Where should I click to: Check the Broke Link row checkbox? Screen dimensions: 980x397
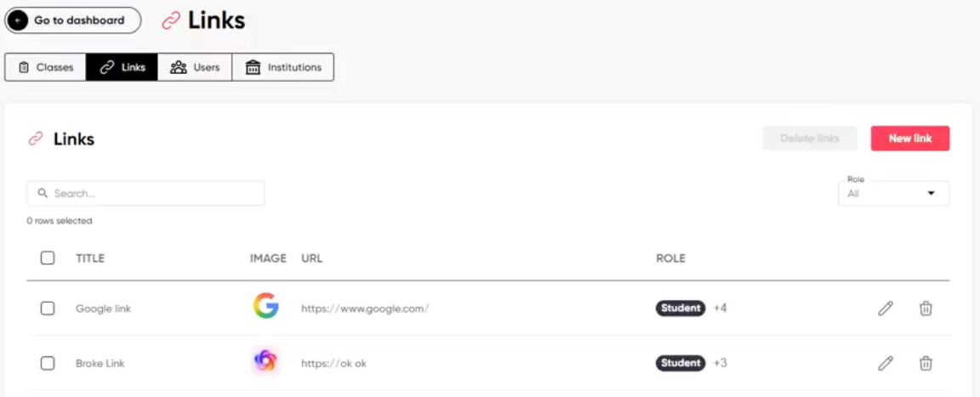48,363
